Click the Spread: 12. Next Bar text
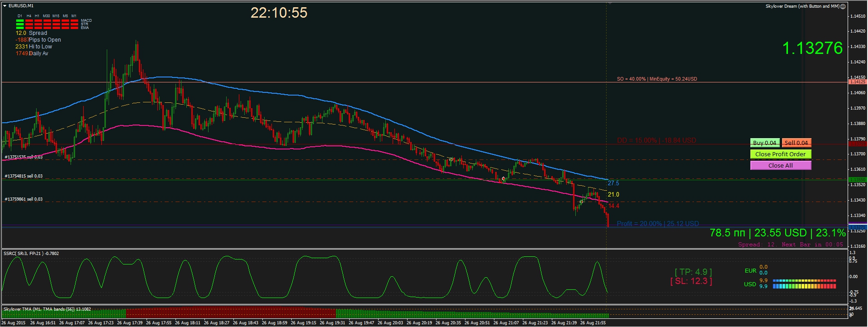The width and height of the screenshot is (868, 327). 791,245
